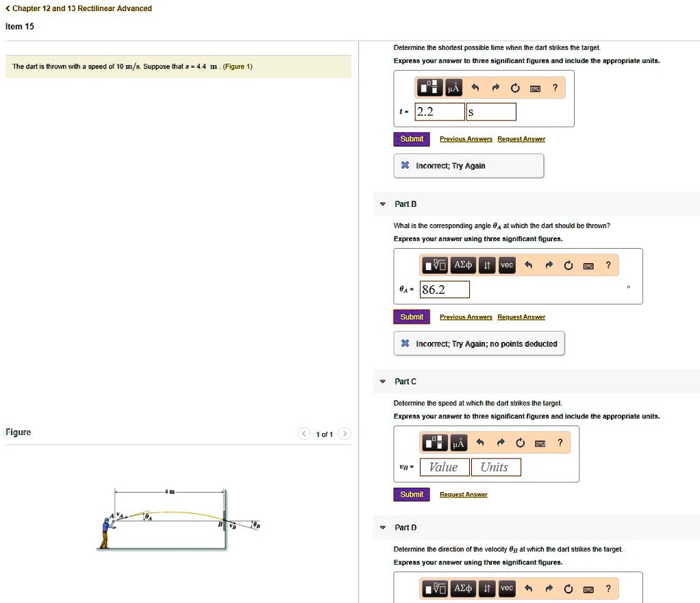Collapse the Part B section

[382, 204]
